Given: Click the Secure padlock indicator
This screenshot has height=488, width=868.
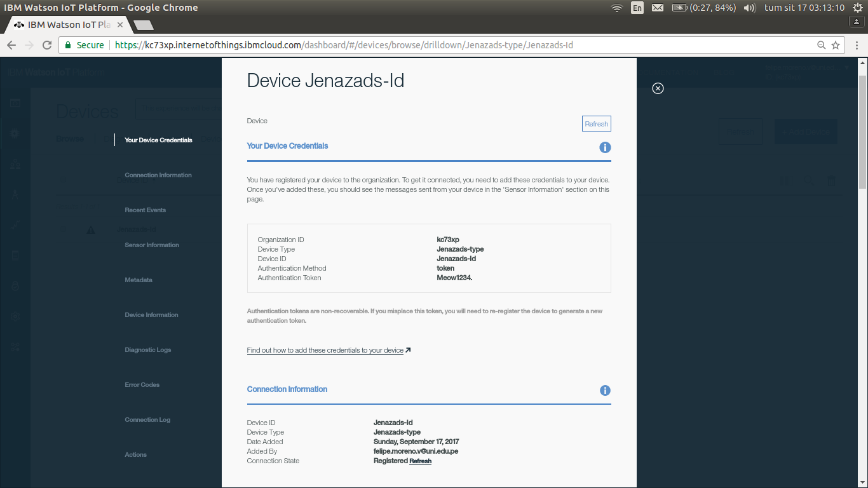Looking at the screenshot, I should pyautogui.click(x=84, y=45).
